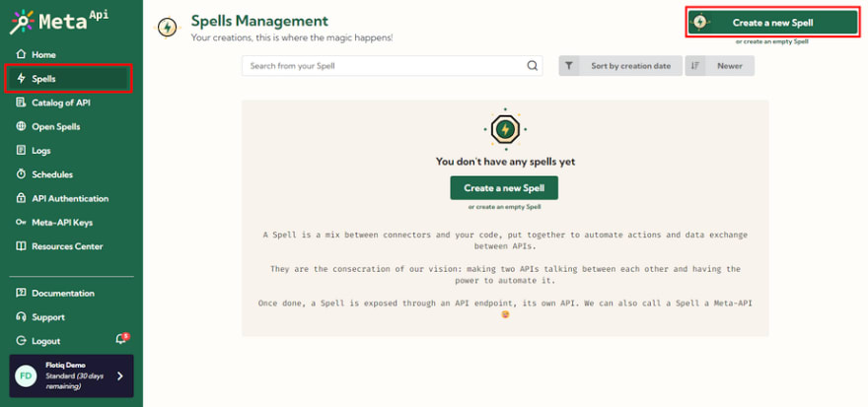The height and width of the screenshot is (407, 868).
Task: Toggle the Newer sort order
Action: (720, 66)
